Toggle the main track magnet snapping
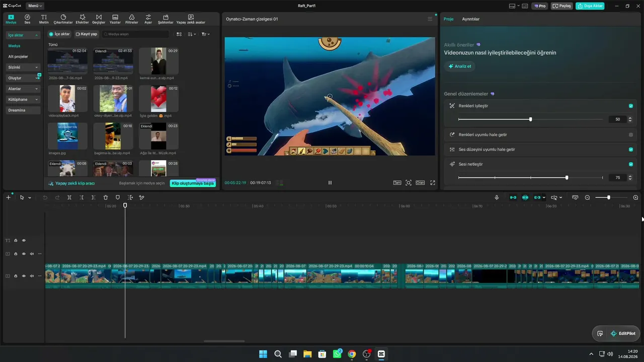This screenshot has width=644, height=362. point(513,198)
